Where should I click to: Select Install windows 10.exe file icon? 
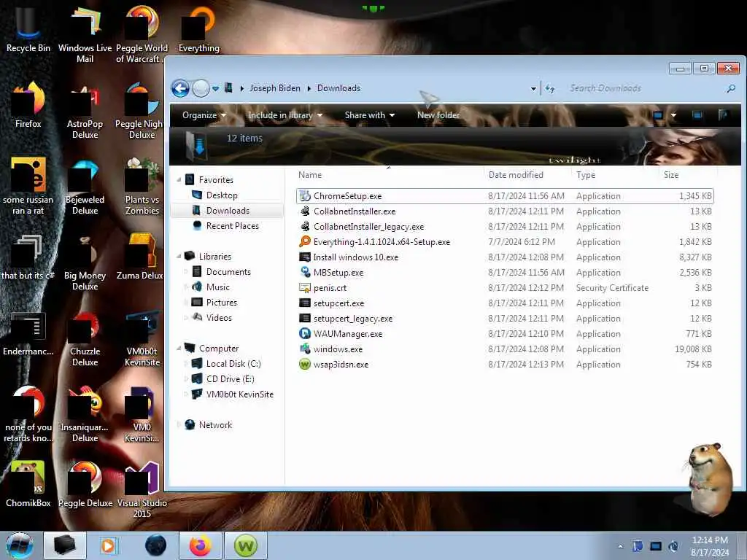[x=304, y=257]
